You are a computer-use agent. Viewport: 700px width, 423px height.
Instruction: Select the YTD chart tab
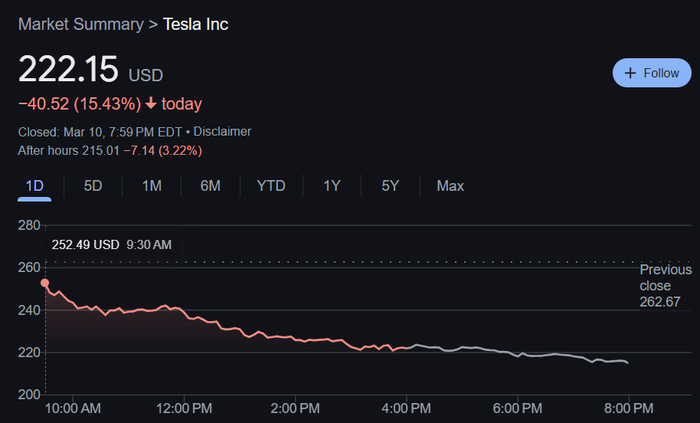271,186
